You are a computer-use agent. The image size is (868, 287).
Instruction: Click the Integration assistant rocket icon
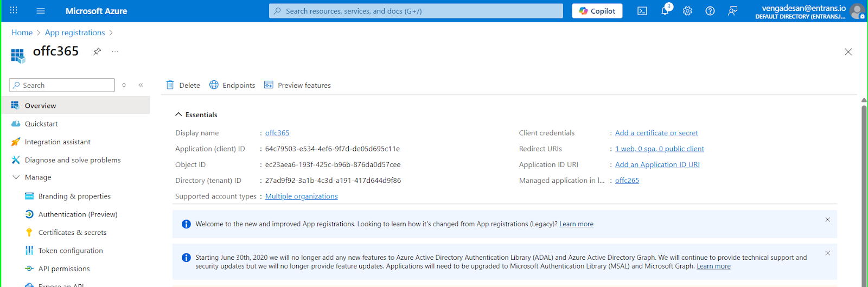pos(16,142)
